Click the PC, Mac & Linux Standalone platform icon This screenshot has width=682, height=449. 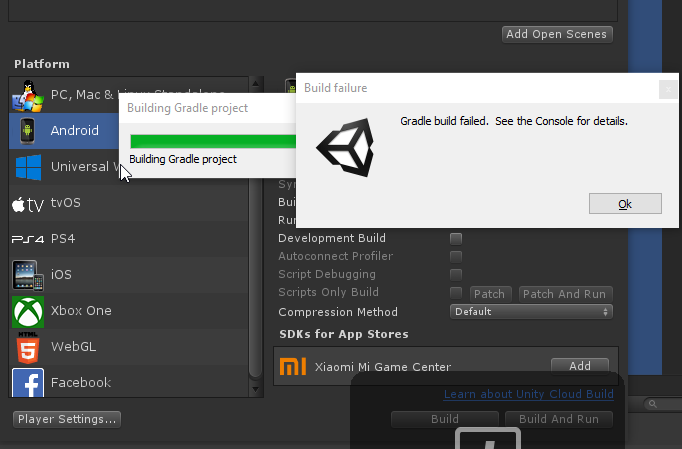[28, 95]
